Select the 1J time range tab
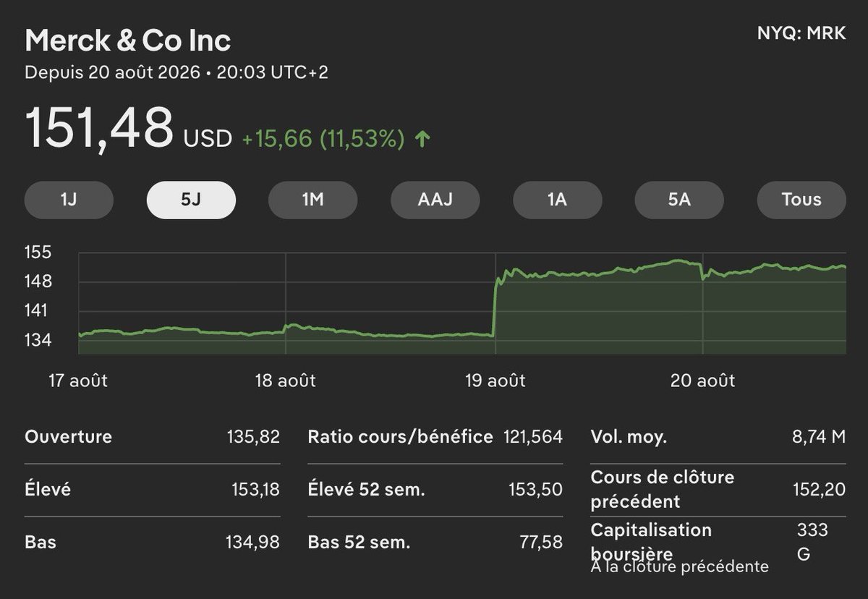 69,200
